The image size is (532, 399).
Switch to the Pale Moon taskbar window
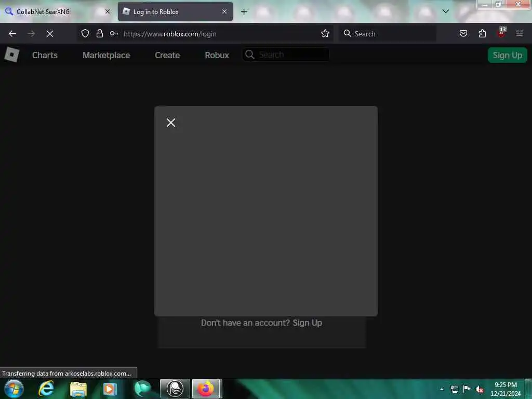pyautogui.click(x=175, y=389)
